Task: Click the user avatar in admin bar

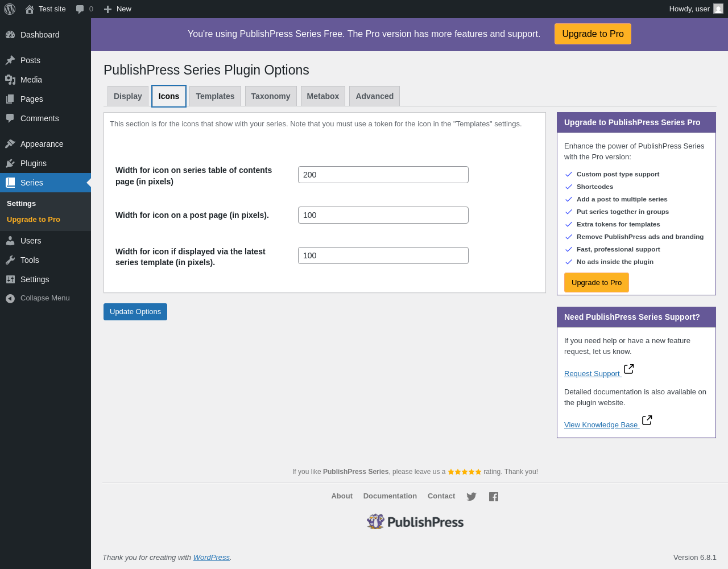Action: pos(718,9)
